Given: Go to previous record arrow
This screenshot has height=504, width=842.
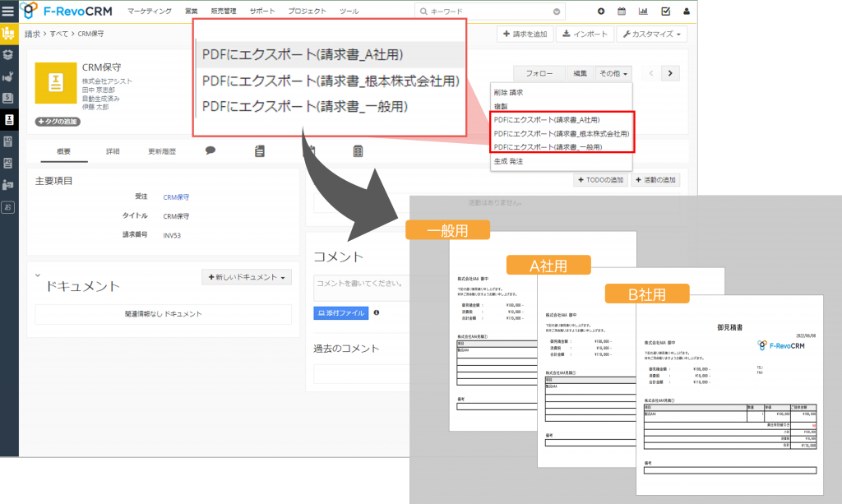Looking at the screenshot, I should pyautogui.click(x=651, y=73).
